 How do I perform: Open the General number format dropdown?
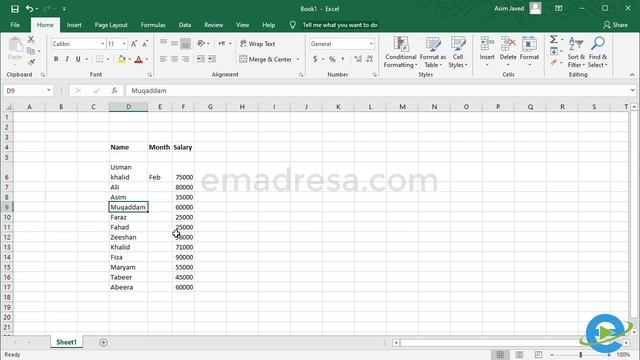pyautogui.click(x=371, y=44)
